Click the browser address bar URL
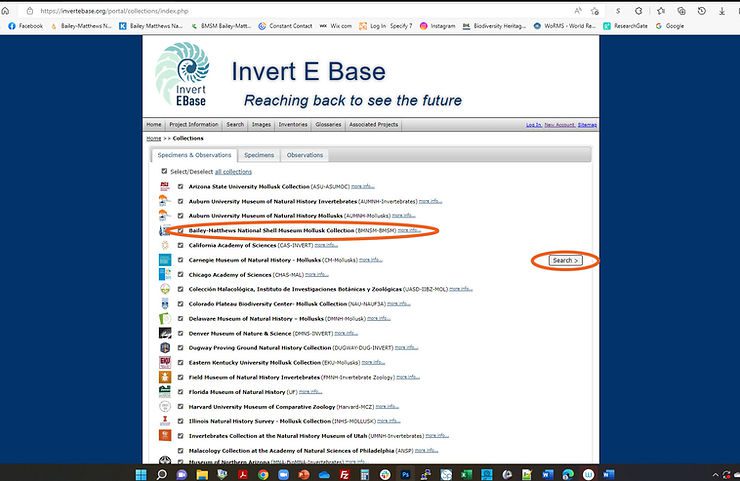Viewport: 740px width, 481px height. (x=114, y=10)
